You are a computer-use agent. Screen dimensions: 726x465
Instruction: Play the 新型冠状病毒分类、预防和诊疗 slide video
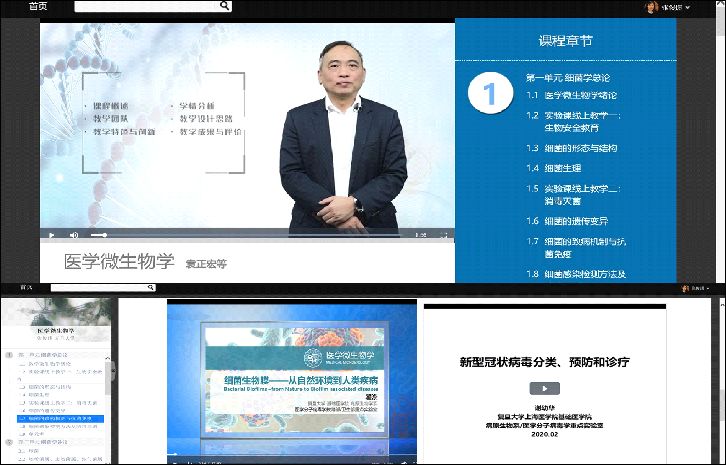(x=544, y=389)
